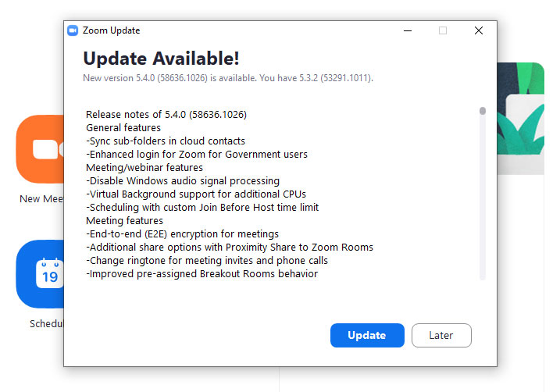Click the greyed-out maximize button
The height and width of the screenshot is (392, 560).
pos(443,30)
